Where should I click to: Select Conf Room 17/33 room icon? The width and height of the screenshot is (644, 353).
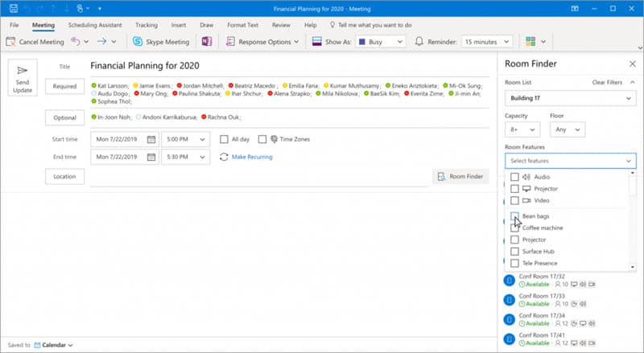point(510,300)
